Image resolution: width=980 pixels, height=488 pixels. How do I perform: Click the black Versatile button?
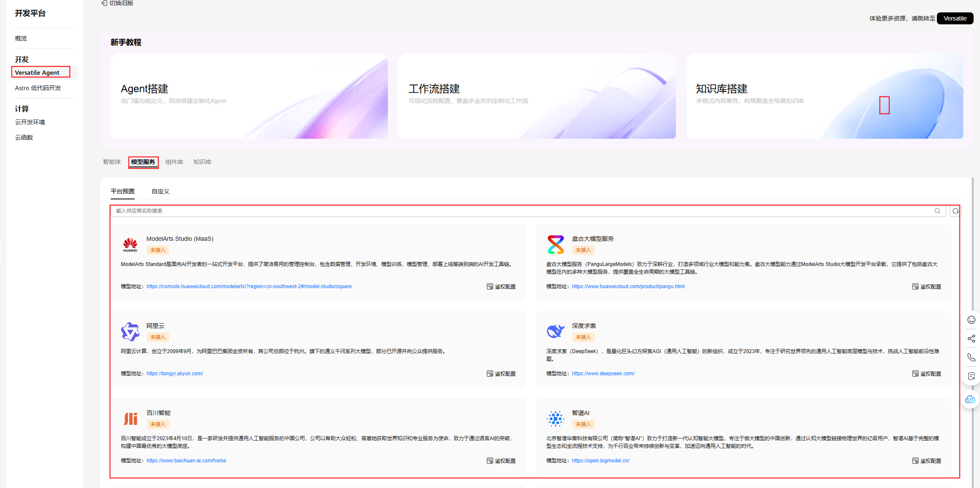pyautogui.click(x=955, y=18)
